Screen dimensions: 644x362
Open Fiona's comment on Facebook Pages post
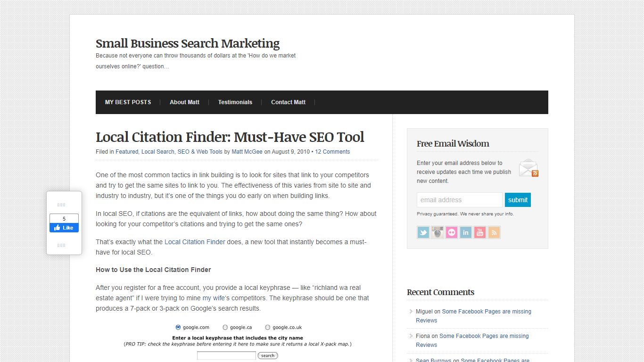click(x=472, y=340)
